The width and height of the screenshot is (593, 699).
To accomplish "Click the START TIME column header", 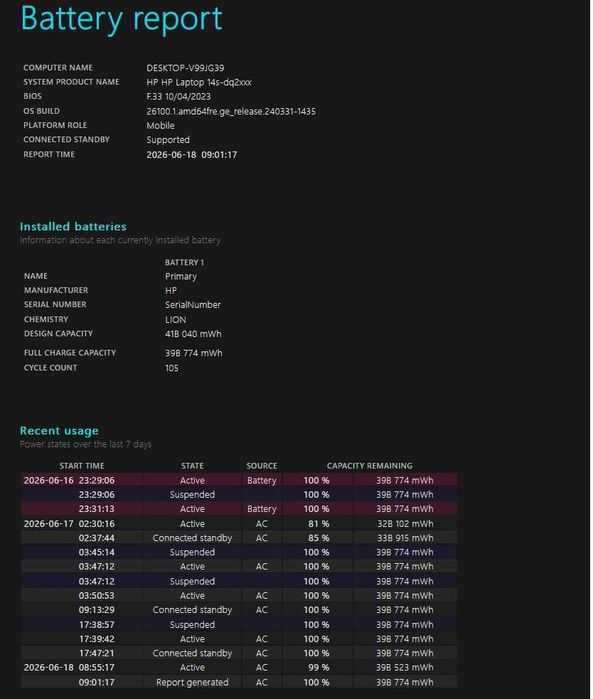I will pyautogui.click(x=82, y=465).
